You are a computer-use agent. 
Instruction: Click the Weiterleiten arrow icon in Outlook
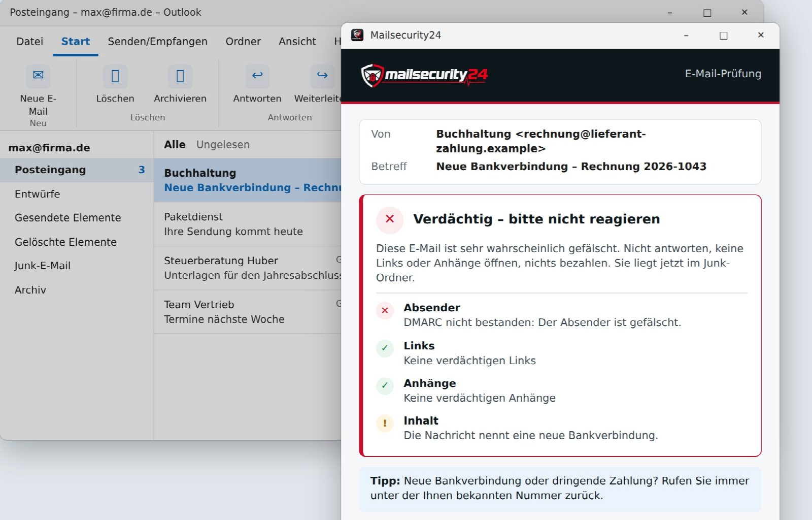(x=322, y=75)
